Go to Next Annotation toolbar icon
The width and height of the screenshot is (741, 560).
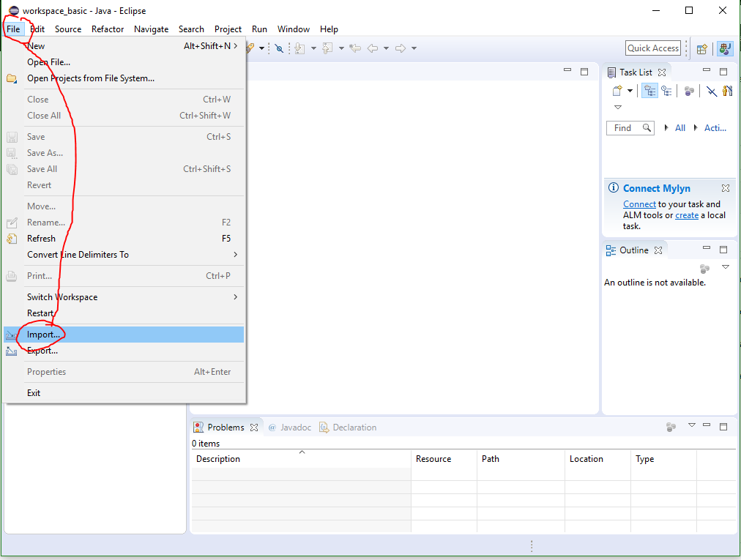tap(299, 48)
